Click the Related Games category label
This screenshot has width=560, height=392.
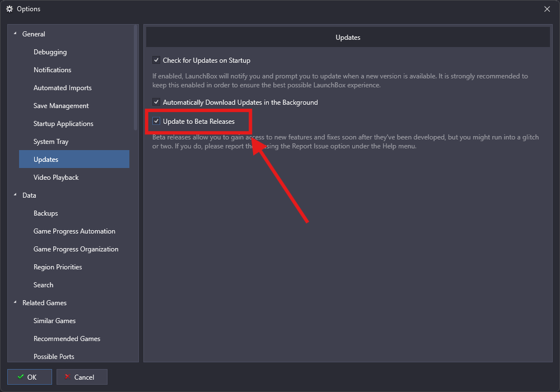pyautogui.click(x=44, y=303)
